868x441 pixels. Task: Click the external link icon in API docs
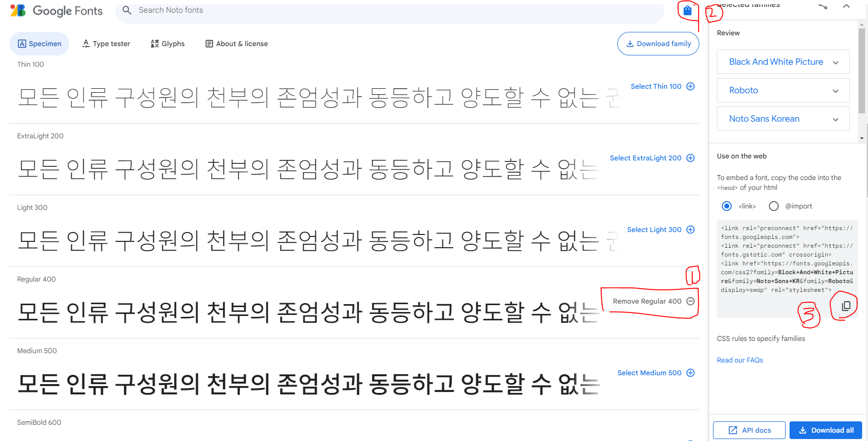point(733,430)
